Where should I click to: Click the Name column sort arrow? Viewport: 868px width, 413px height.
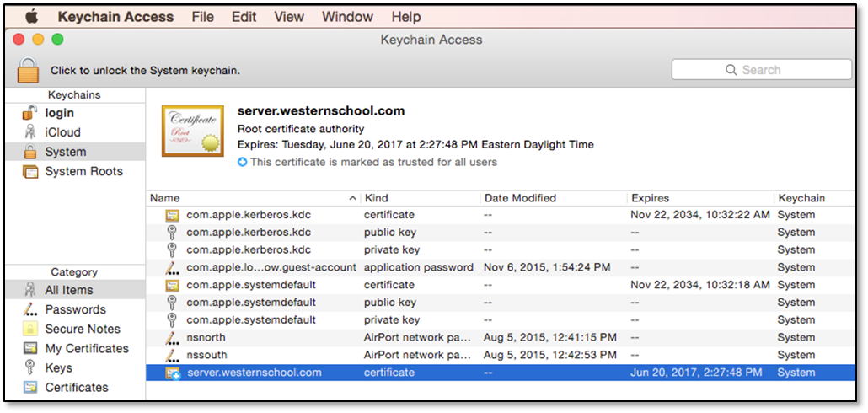pos(352,197)
